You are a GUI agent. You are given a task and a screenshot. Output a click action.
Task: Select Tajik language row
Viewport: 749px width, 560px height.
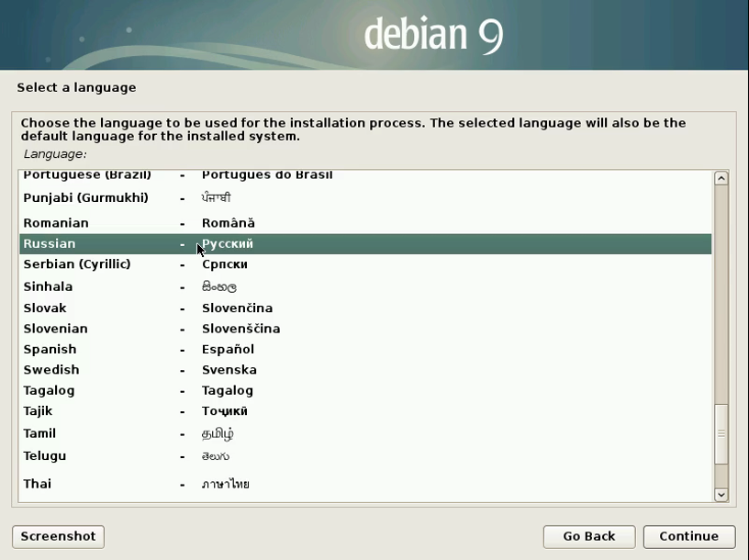coord(39,411)
